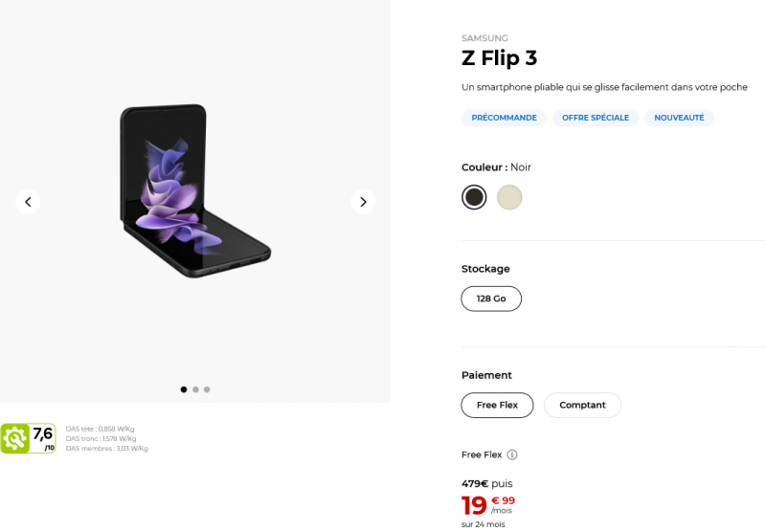Click the 19€99 monthly price
This screenshot has width=766, height=532.
[488, 505]
